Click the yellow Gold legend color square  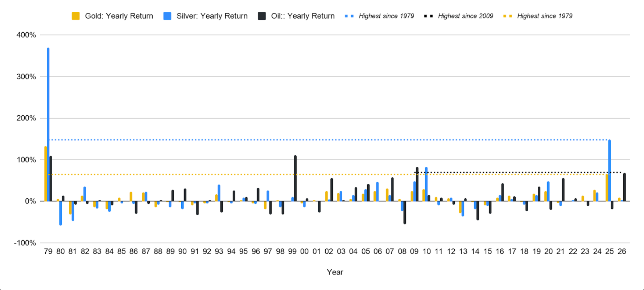coord(75,16)
